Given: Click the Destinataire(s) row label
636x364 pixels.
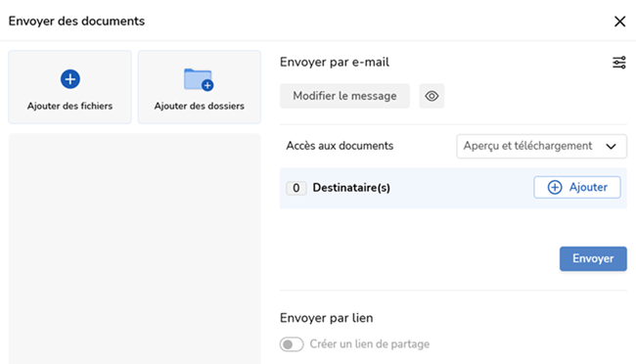Looking at the screenshot, I should click(x=351, y=188).
